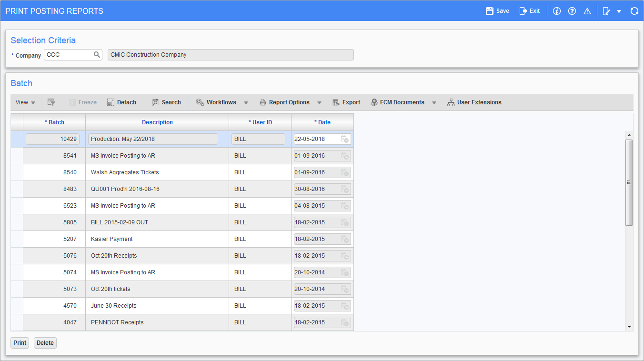Sort by the User ID column header
644x361 pixels.
[x=260, y=122]
